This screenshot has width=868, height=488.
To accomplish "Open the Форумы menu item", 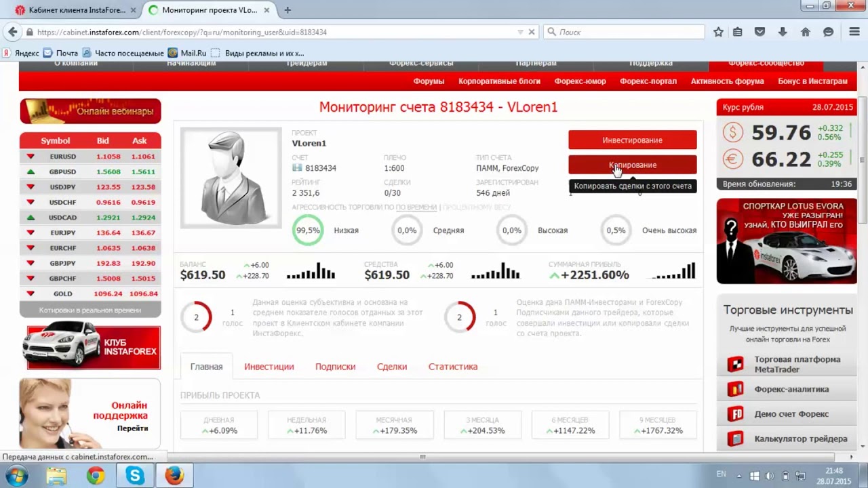I will click(429, 81).
